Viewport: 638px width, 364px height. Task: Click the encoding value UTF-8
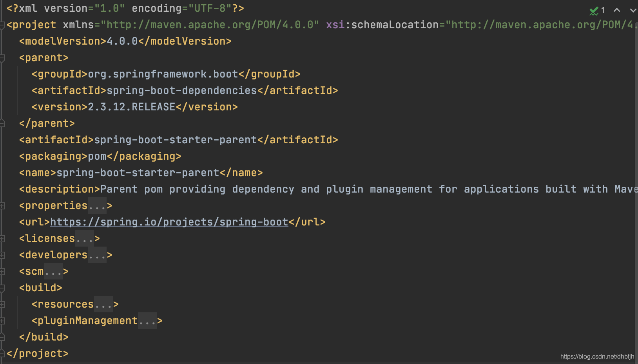pos(210,8)
